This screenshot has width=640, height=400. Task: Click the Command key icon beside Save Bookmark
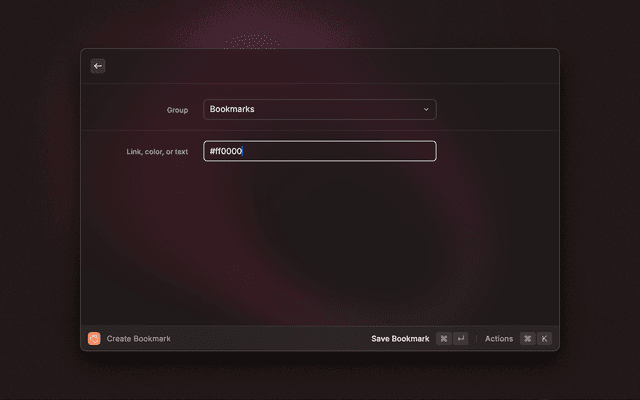coord(443,339)
